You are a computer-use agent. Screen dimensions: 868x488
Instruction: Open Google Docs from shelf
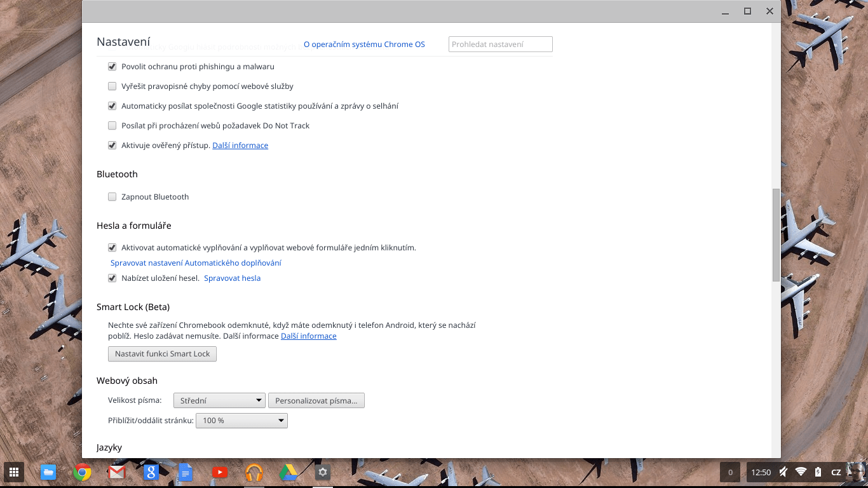185,472
